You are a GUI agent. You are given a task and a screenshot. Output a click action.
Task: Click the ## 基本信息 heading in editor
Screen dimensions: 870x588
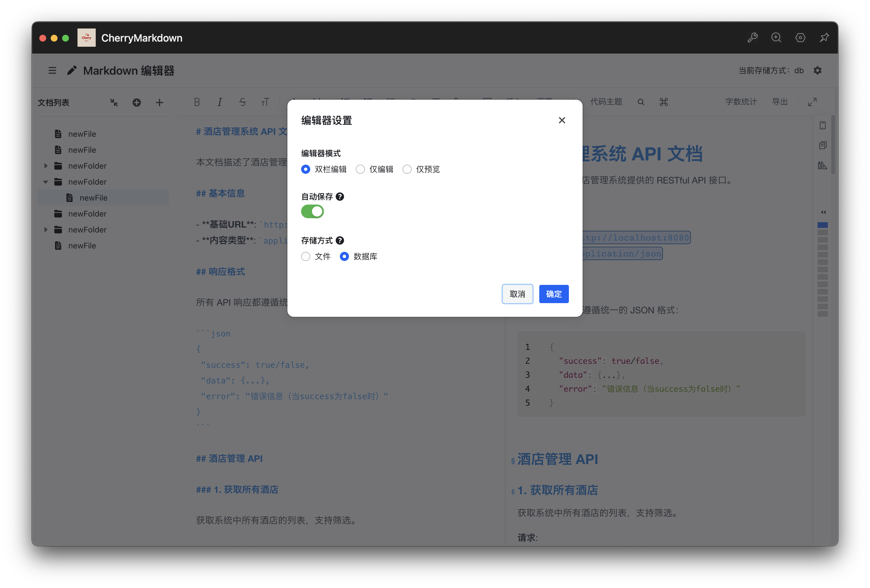point(220,193)
